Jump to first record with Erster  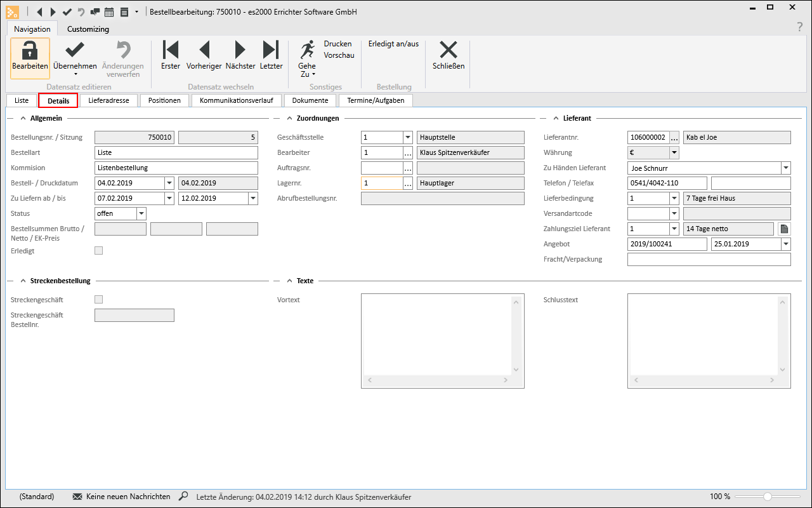click(x=171, y=50)
